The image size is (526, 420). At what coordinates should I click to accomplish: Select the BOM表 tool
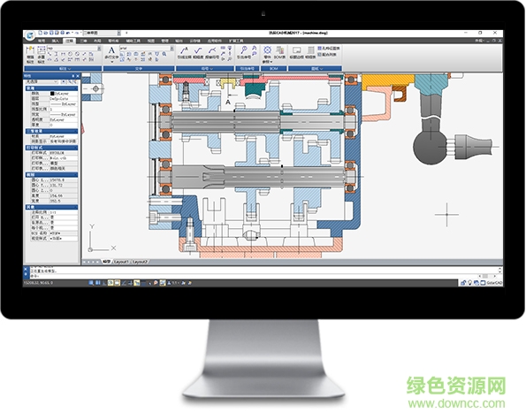279,53
